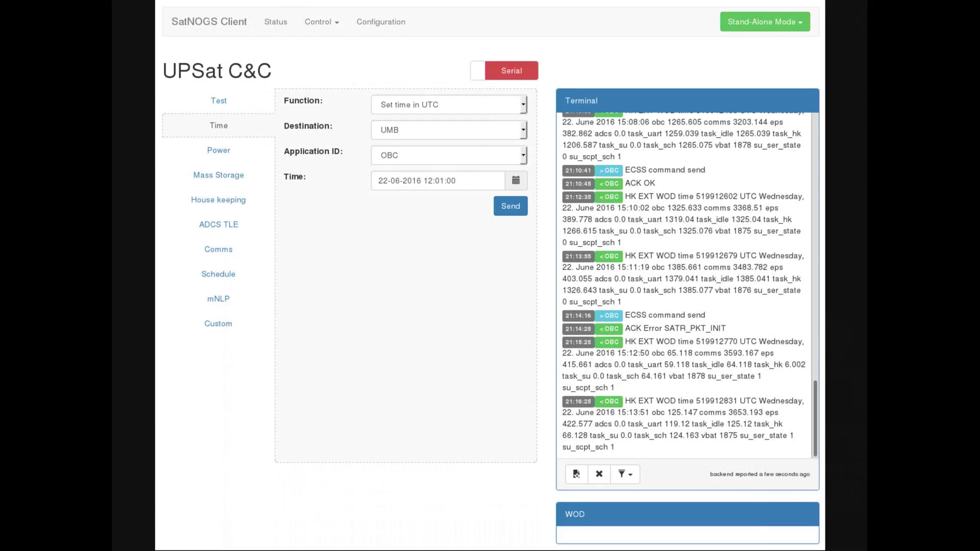Open the Stand-Alone Mode dropdown
980x551 pixels.
765,22
